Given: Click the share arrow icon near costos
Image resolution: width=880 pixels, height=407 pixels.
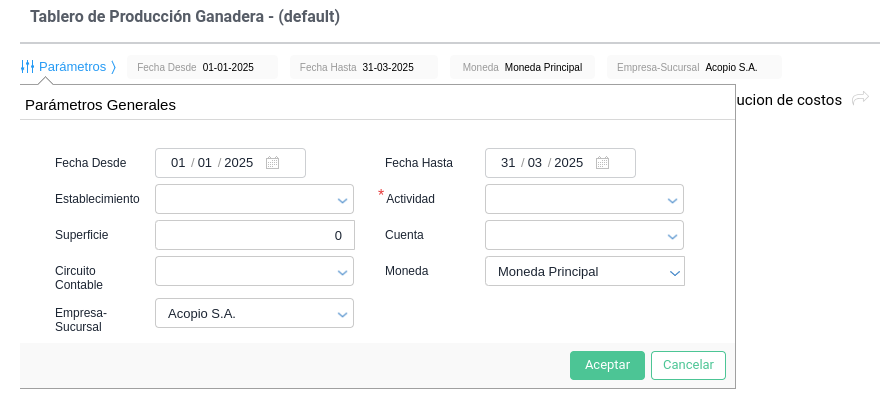Looking at the screenshot, I should [x=860, y=99].
